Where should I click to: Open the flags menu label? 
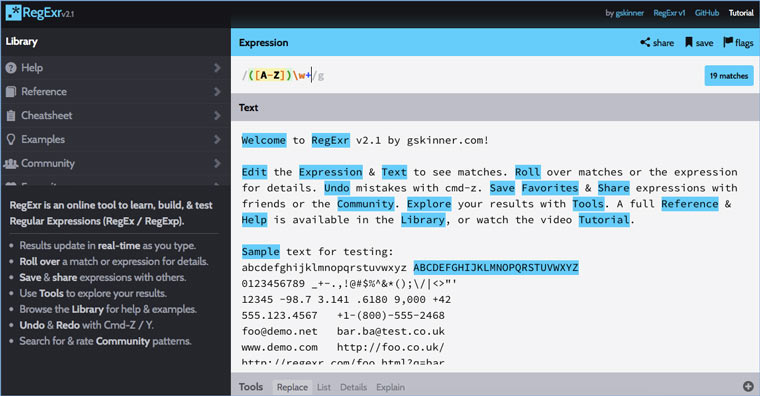pos(744,43)
